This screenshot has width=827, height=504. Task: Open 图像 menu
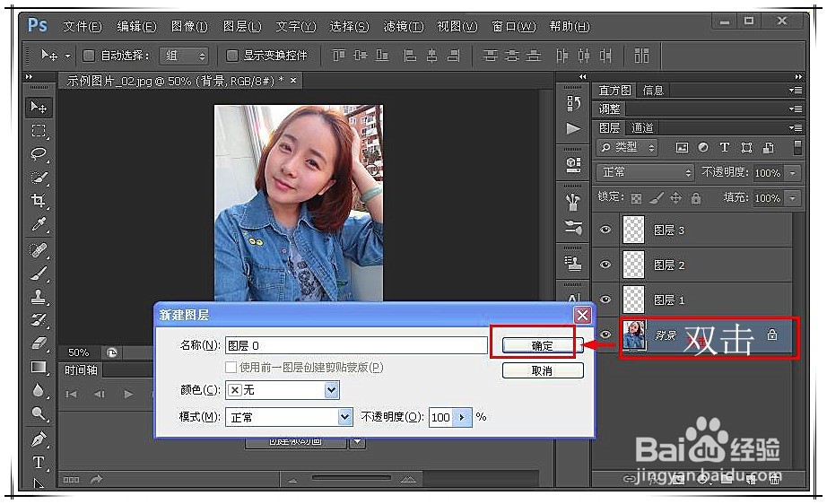pos(189,26)
